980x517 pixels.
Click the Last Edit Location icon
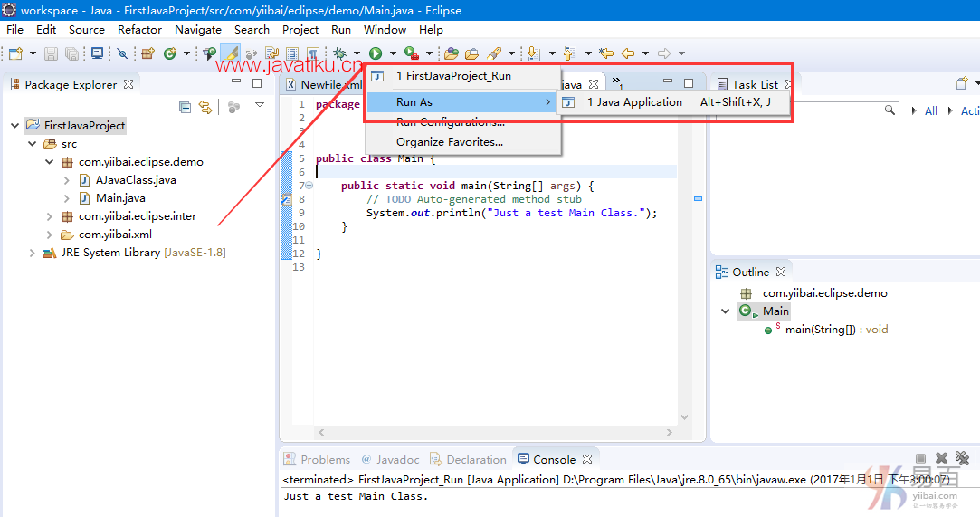(x=606, y=53)
